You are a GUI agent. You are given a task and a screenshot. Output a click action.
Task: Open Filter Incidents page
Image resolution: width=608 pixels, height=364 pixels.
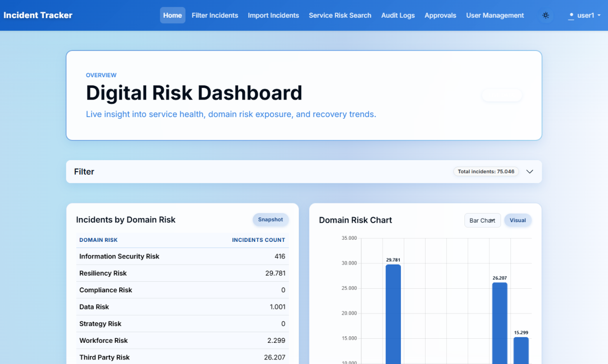click(215, 15)
